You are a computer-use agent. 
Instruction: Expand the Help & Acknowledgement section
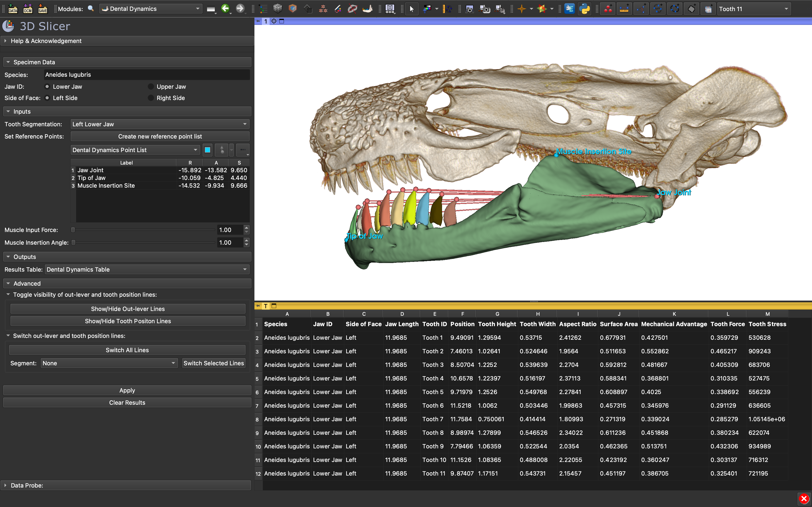46,41
